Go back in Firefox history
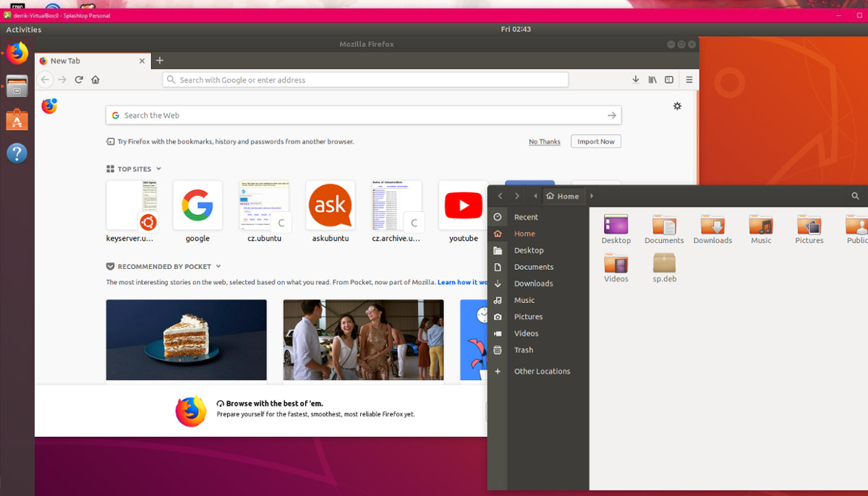868x496 pixels. pyautogui.click(x=46, y=80)
